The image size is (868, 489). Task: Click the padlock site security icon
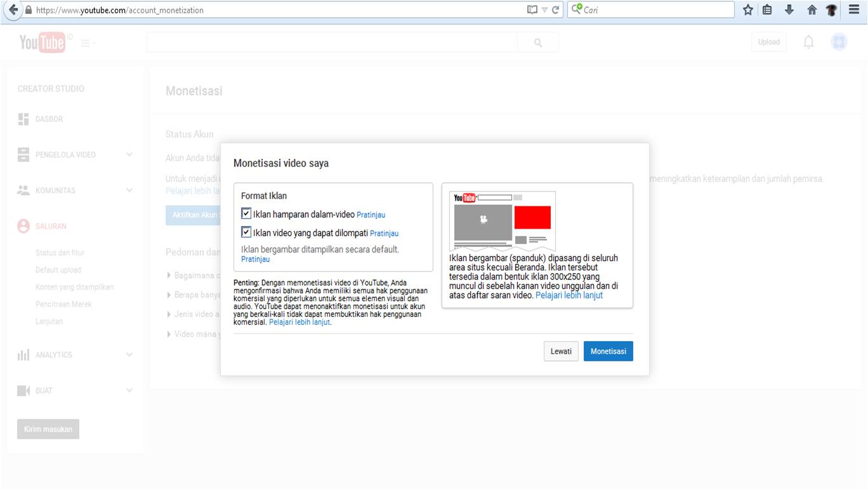(x=29, y=10)
